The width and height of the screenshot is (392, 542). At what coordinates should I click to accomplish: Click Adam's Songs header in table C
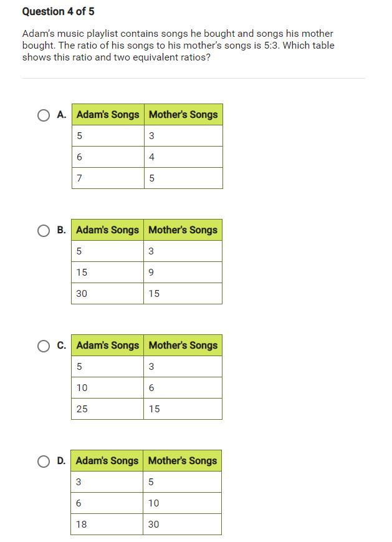(x=107, y=346)
